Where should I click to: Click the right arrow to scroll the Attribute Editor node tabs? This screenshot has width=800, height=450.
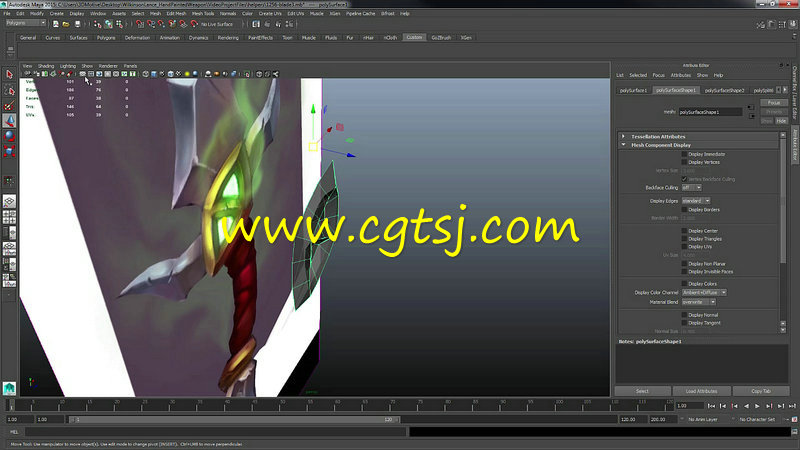[x=785, y=90]
